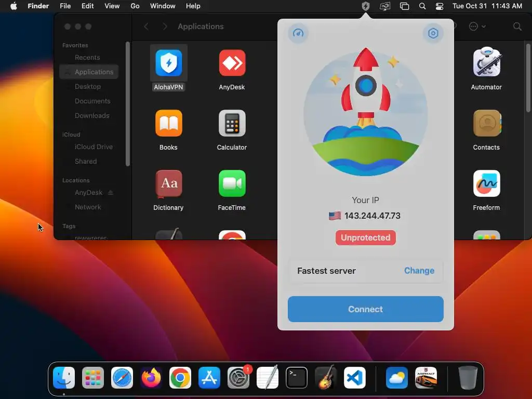The image size is (532, 399).
Task: Open the Apple menu
Action: 14,6
